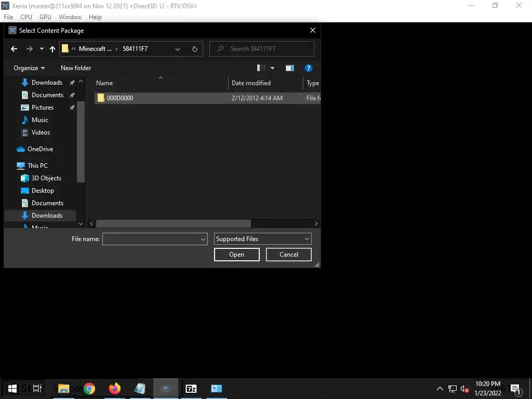532x399 pixels.
Task: Click the Open button
Action: pyautogui.click(x=236, y=255)
